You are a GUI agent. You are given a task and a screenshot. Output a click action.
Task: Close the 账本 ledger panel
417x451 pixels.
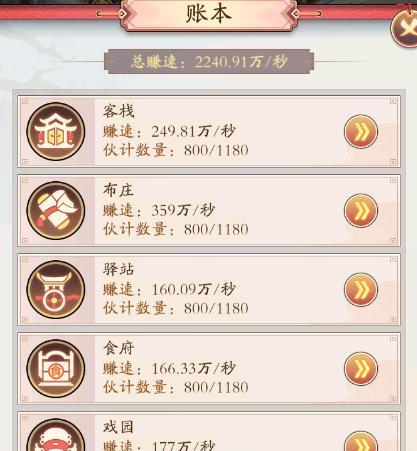(405, 27)
